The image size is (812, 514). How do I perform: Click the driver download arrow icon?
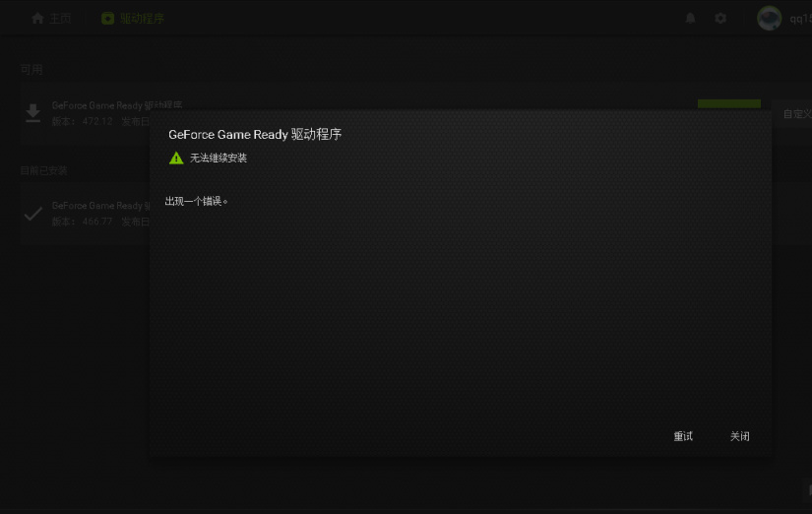33,113
